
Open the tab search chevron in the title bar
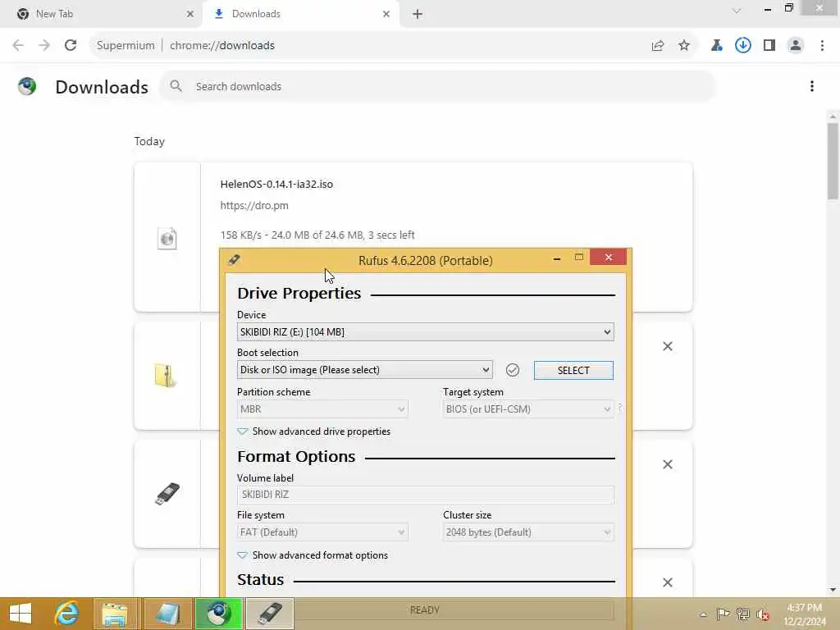(x=737, y=11)
